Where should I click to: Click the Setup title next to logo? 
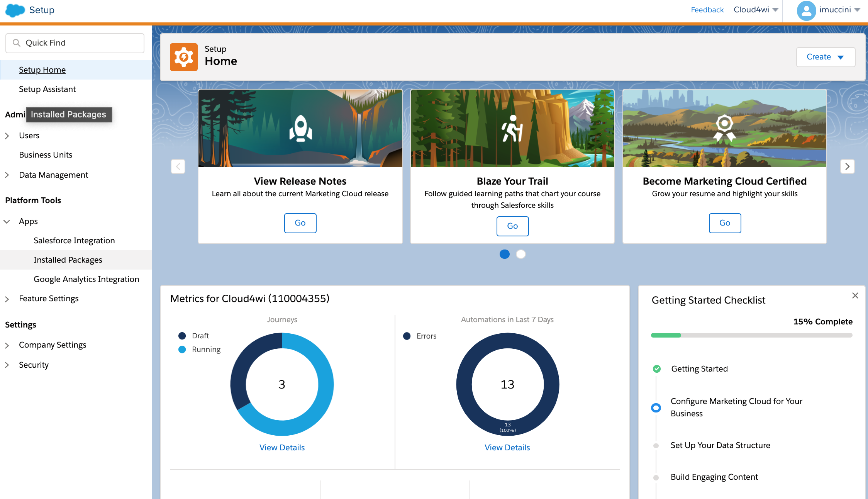pyautogui.click(x=42, y=10)
